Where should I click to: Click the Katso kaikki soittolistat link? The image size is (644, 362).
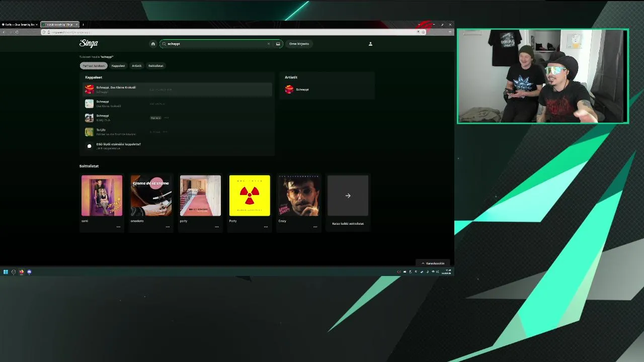click(348, 224)
